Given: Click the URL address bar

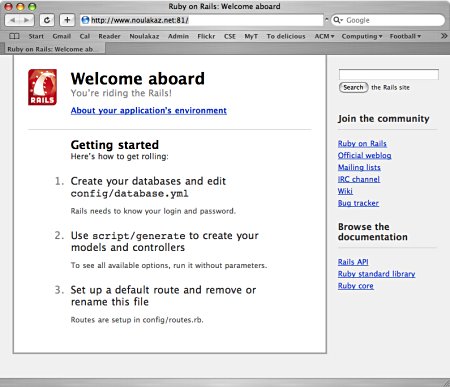Looking at the screenshot, I should 202,20.
